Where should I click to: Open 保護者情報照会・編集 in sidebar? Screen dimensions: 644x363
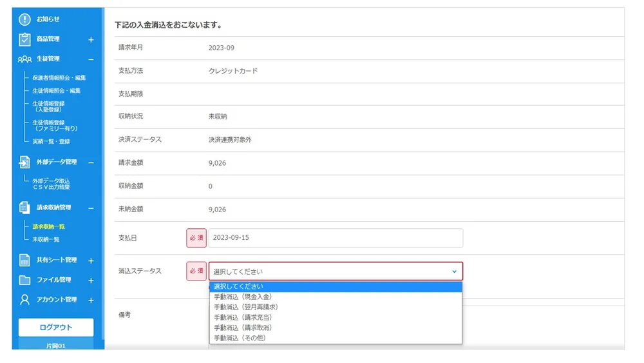pos(59,78)
